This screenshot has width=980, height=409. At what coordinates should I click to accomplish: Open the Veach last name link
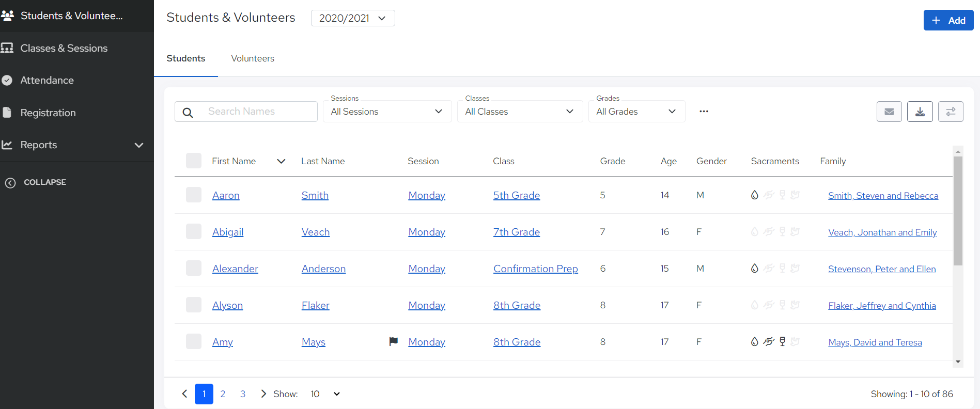(315, 232)
